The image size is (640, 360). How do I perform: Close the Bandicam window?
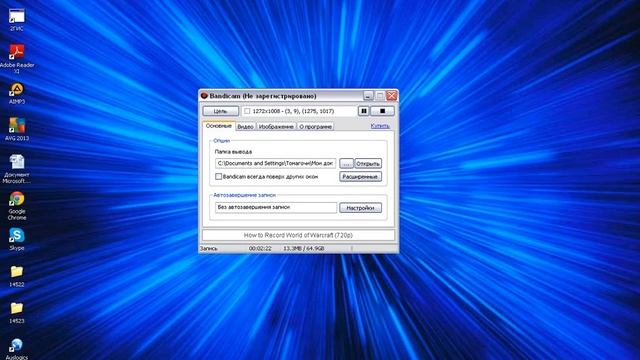(x=392, y=96)
